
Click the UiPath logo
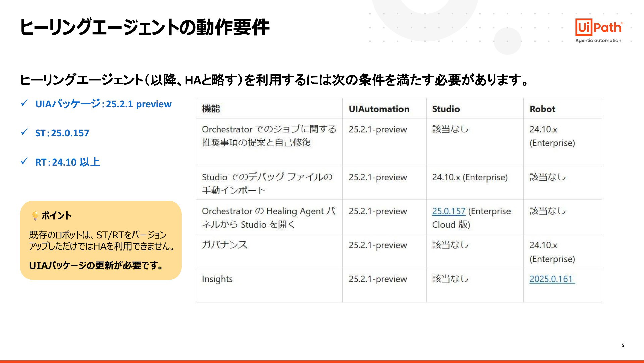click(599, 27)
